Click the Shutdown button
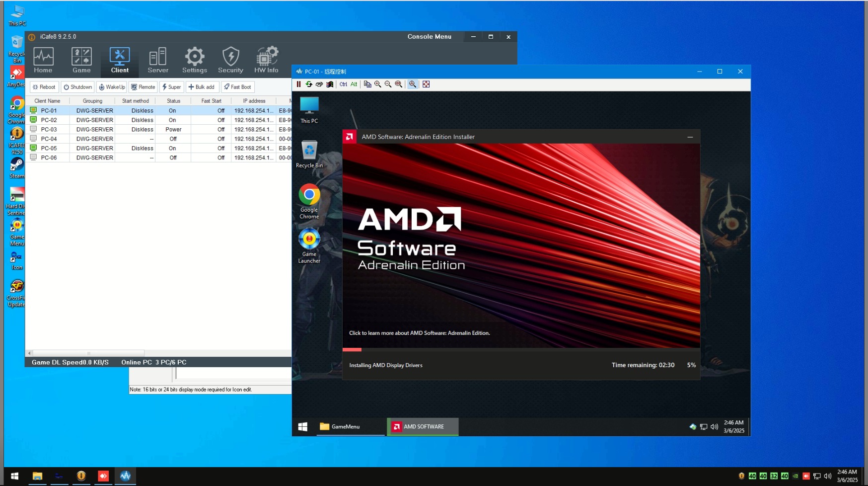The height and width of the screenshot is (486, 868). click(x=78, y=87)
